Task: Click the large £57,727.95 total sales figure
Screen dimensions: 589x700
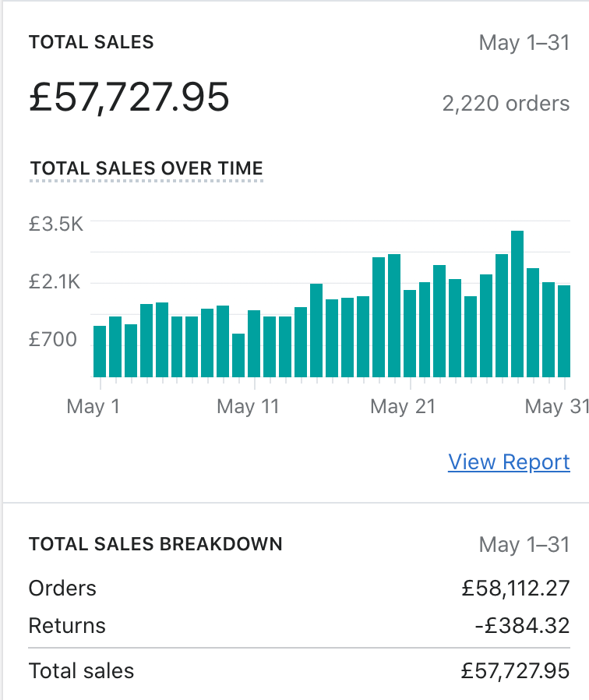Action: click(129, 97)
